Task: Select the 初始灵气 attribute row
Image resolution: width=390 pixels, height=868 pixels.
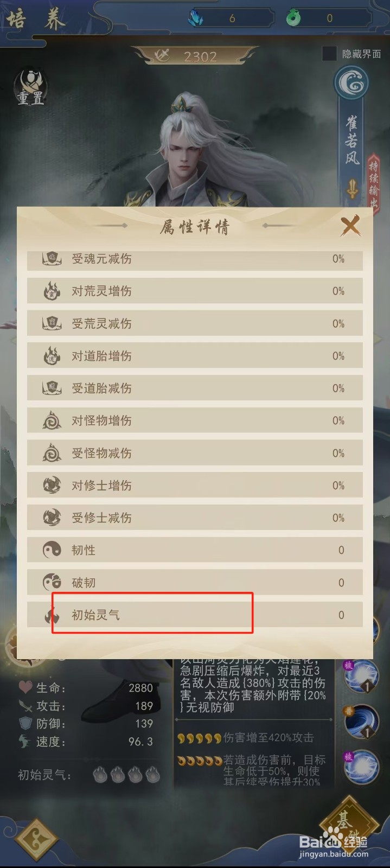Action: click(195, 615)
